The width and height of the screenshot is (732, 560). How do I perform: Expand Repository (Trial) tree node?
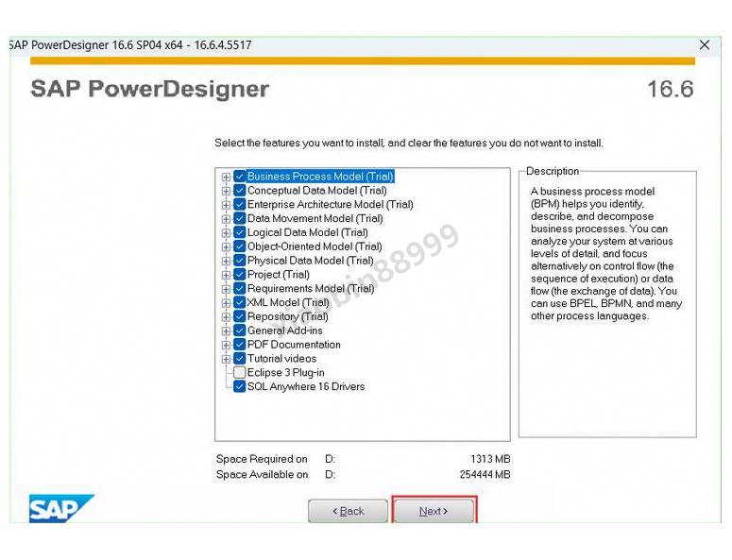(x=226, y=317)
